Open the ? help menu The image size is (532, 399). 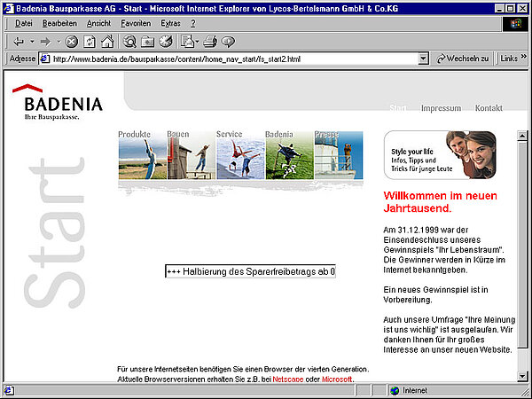tap(192, 23)
